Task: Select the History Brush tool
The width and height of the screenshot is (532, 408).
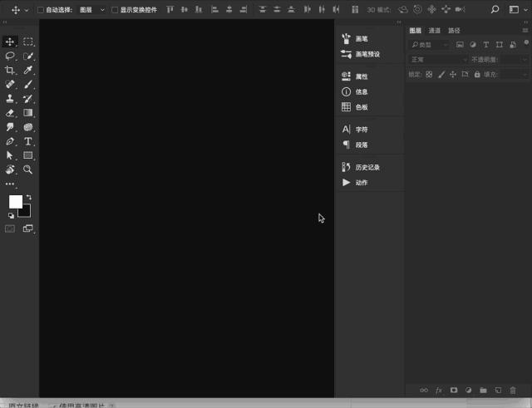Action: pos(27,98)
